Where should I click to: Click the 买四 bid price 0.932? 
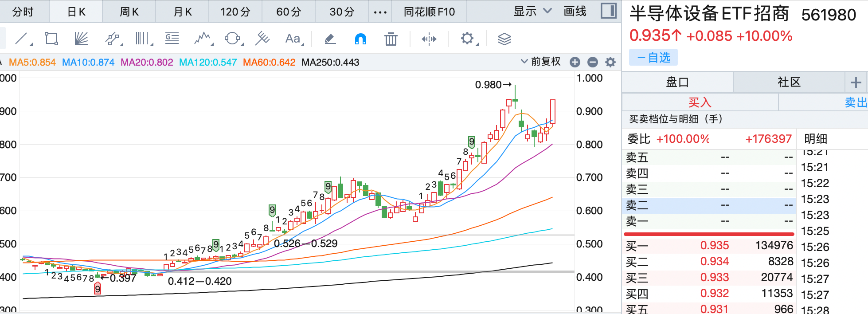click(715, 293)
